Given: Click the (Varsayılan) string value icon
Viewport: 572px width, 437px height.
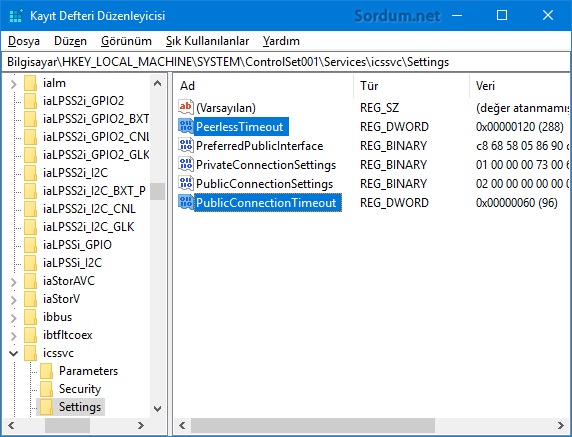Looking at the screenshot, I should coord(186,107).
